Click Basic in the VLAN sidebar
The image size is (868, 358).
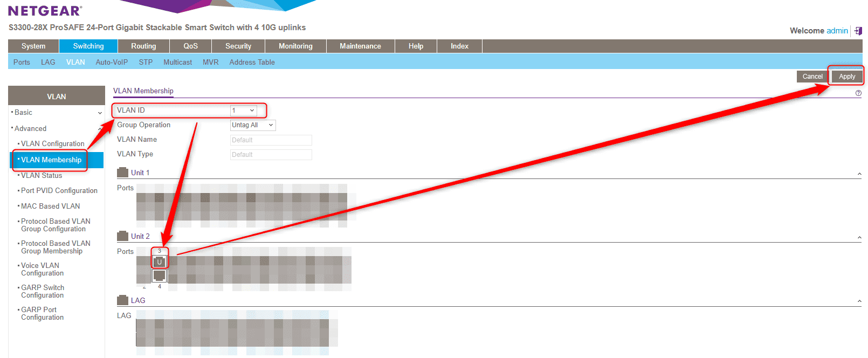pos(23,113)
